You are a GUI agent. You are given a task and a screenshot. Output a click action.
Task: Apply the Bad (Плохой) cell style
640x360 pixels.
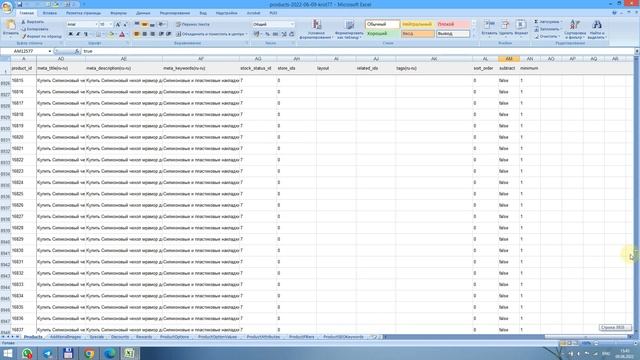pos(453,24)
